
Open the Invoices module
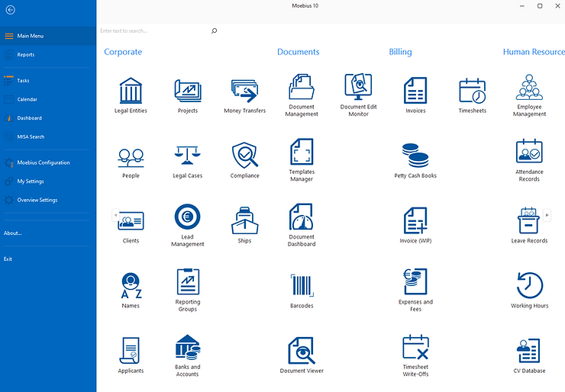(415, 95)
